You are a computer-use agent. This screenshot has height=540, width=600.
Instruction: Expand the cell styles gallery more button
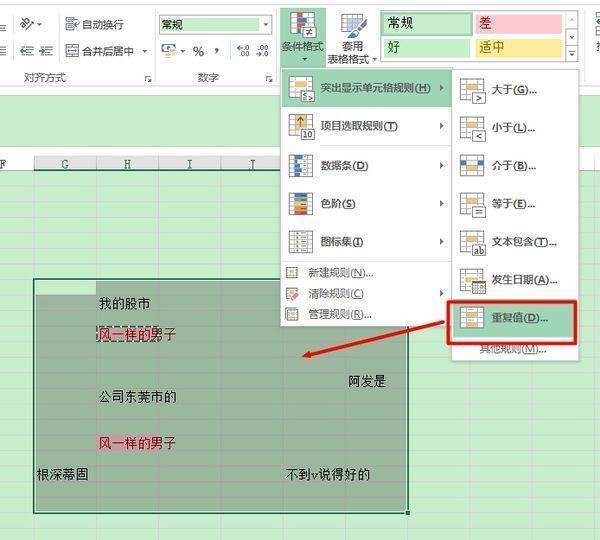coord(572,54)
